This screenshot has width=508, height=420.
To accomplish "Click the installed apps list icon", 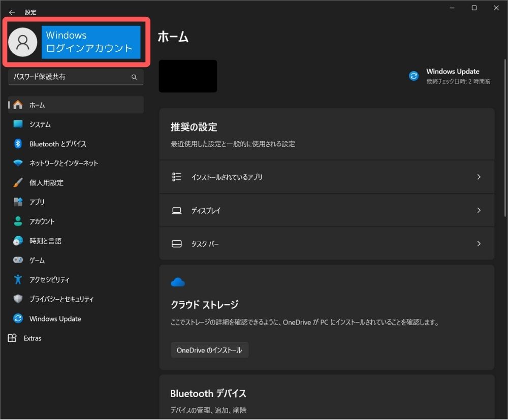I will pyautogui.click(x=177, y=177).
